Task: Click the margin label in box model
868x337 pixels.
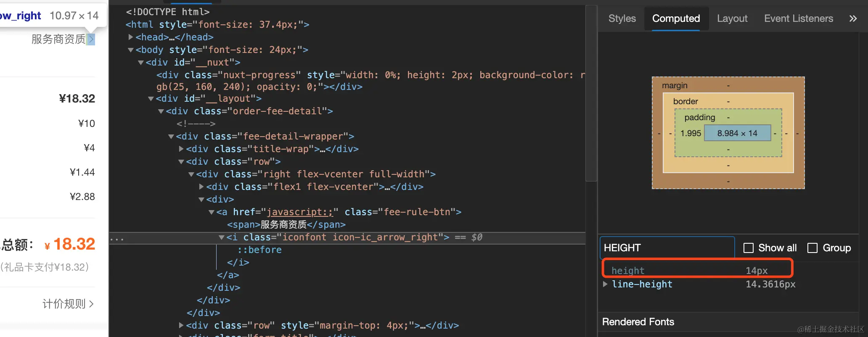Action: 675,85
